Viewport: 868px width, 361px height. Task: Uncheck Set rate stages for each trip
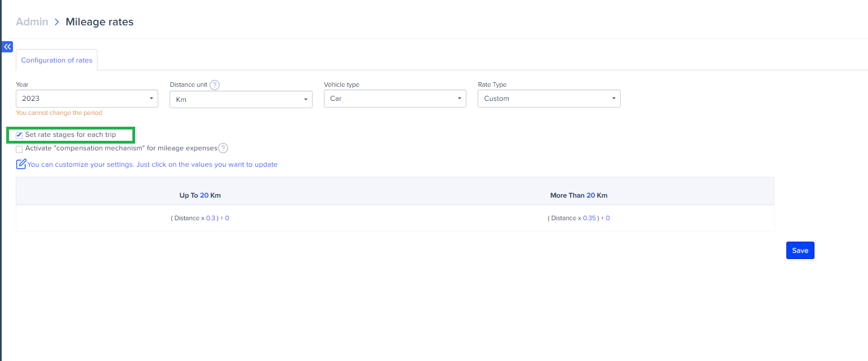coord(20,135)
